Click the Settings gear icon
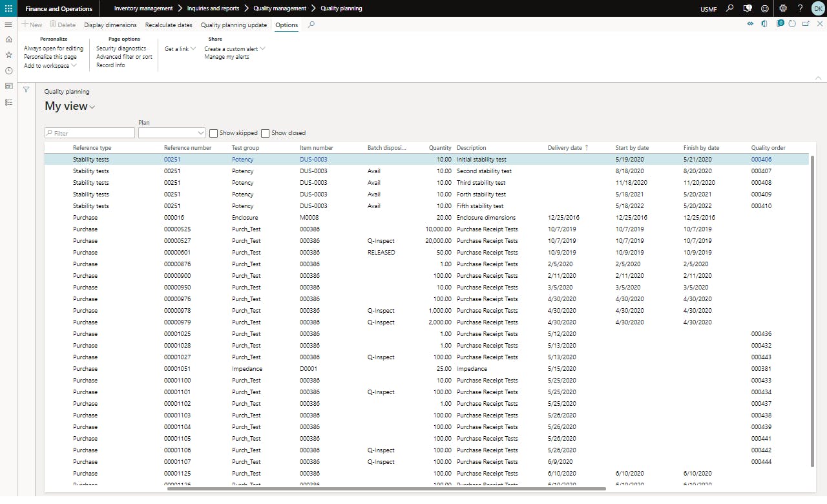The width and height of the screenshot is (827, 504). coord(783,8)
